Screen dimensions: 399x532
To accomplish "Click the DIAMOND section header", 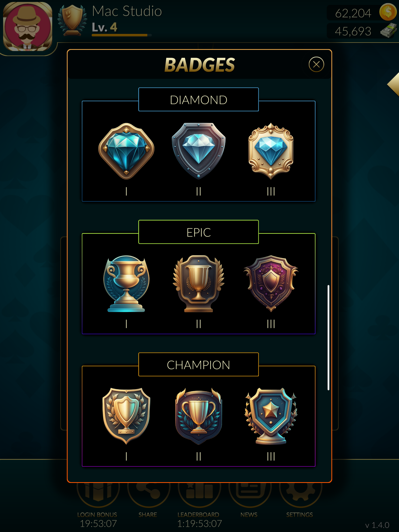I will pos(199,100).
